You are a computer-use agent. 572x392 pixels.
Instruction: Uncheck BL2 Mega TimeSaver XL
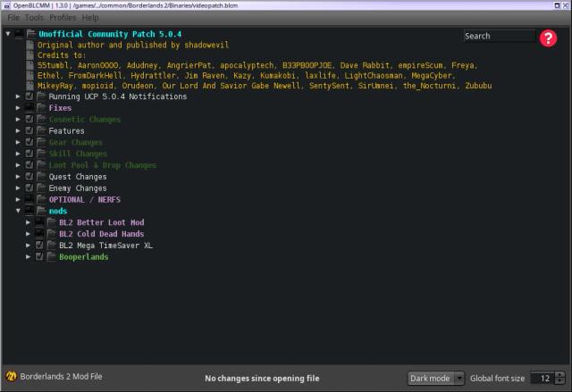[x=40, y=246]
